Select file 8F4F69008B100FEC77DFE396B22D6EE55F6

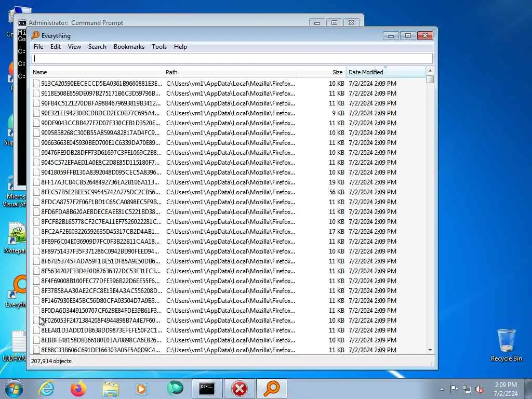pyautogui.click(x=100, y=281)
